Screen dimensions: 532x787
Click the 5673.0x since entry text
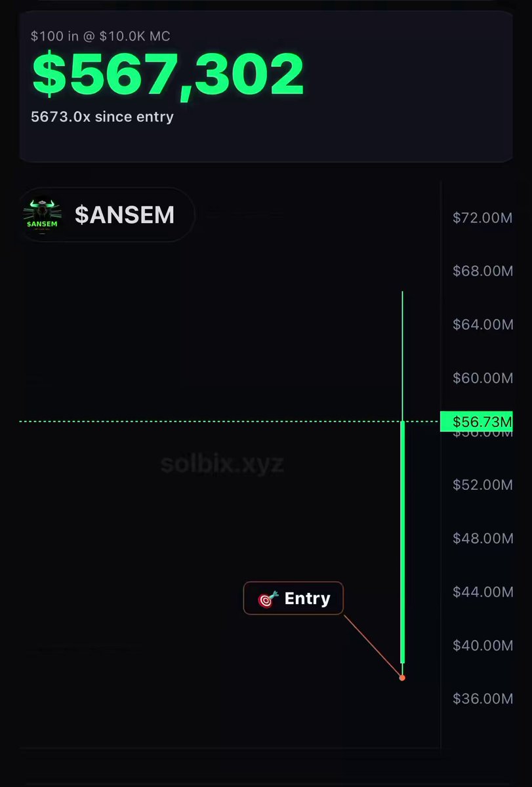[x=102, y=117]
